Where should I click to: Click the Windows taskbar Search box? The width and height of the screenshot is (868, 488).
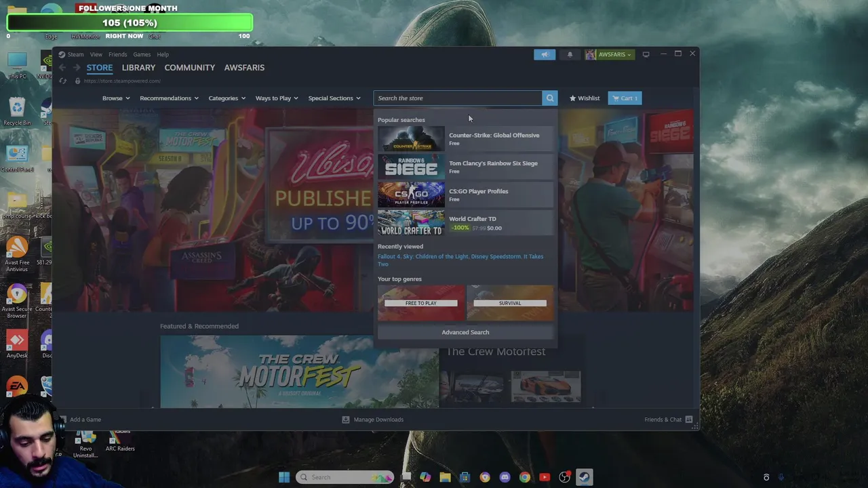(x=344, y=477)
